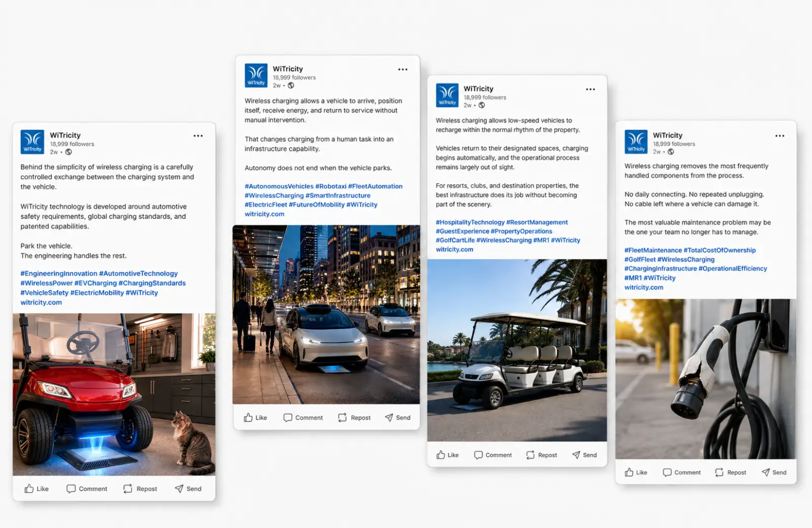
Task: Open WiTricity name on damaged cable post
Action: point(667,135)
